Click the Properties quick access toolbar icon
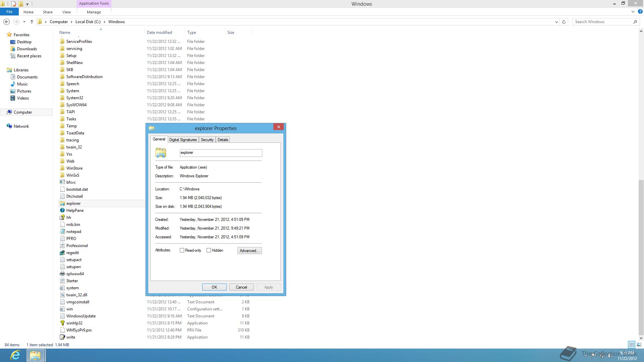The width and height of the screenshot is (644, 362). [x=14, y=4]
